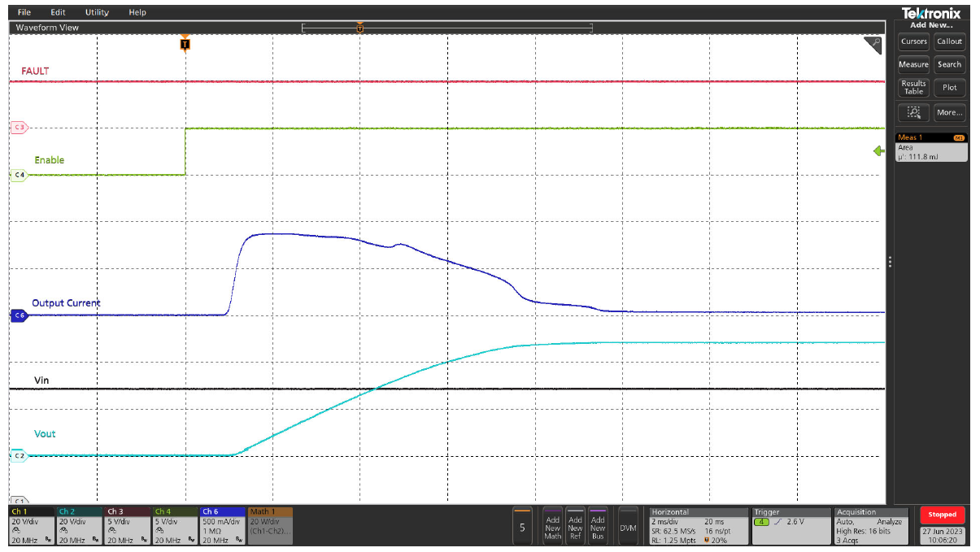
Task: Open the Meas 1 Area measurement badge
Action: coord(930,147)
